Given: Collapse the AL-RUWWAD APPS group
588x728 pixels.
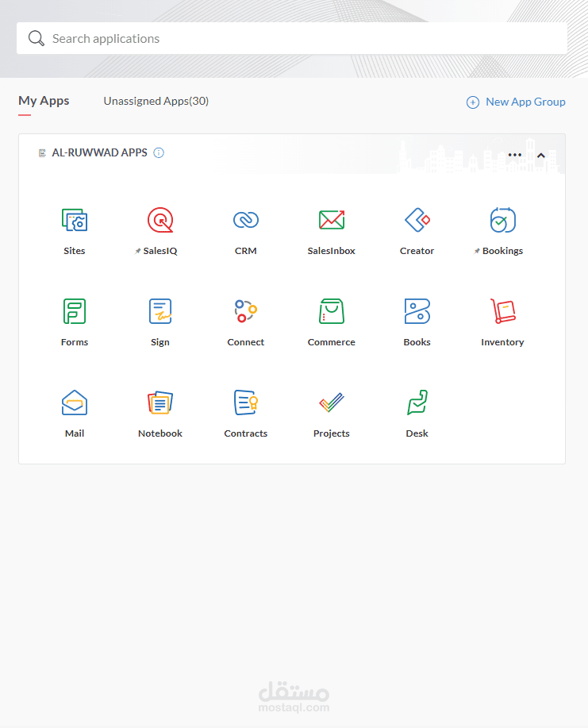Looking at the screenshot, I should tap(540, 156).
